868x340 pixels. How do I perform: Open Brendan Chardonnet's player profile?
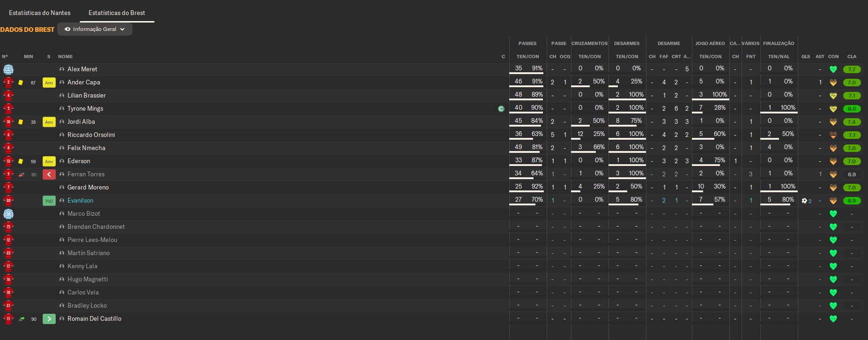[96, 227]
